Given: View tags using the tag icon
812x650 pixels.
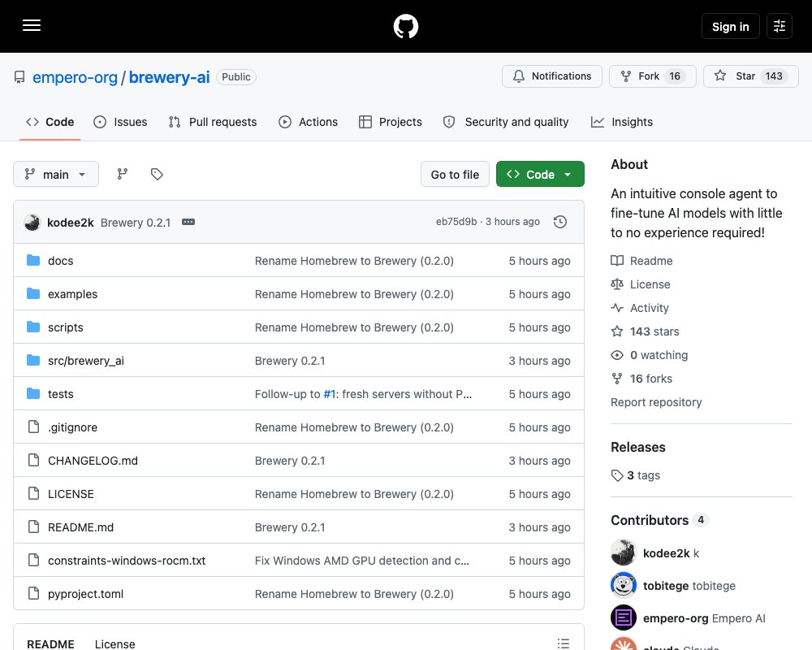Looking at the screenshot, I should (157, 174).
